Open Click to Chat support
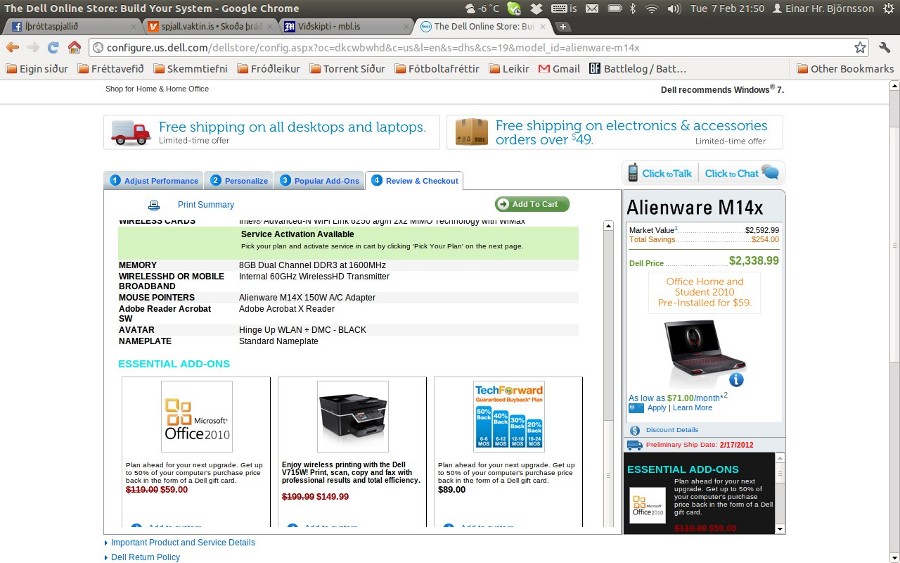900x563 pixels. (x=741, y=173)
